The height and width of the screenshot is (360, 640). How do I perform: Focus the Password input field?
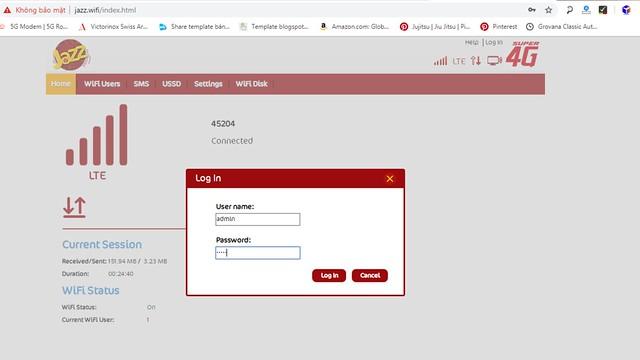258,253
